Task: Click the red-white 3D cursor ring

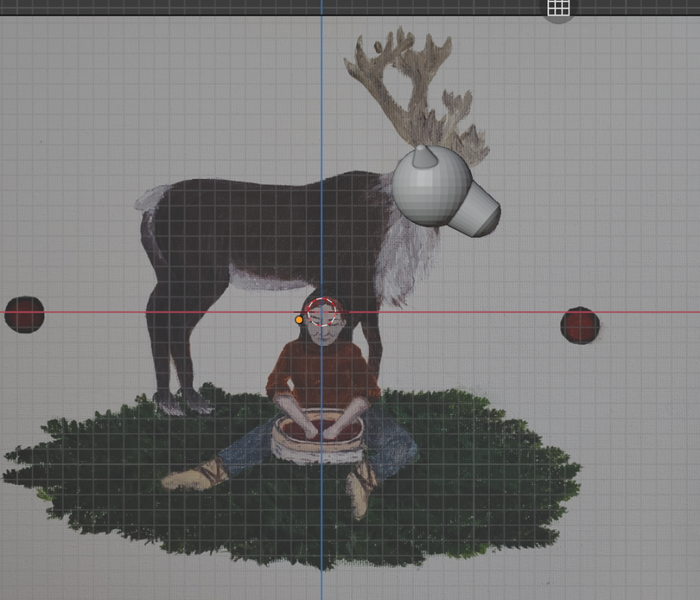Action: click(x=322, y=312)
